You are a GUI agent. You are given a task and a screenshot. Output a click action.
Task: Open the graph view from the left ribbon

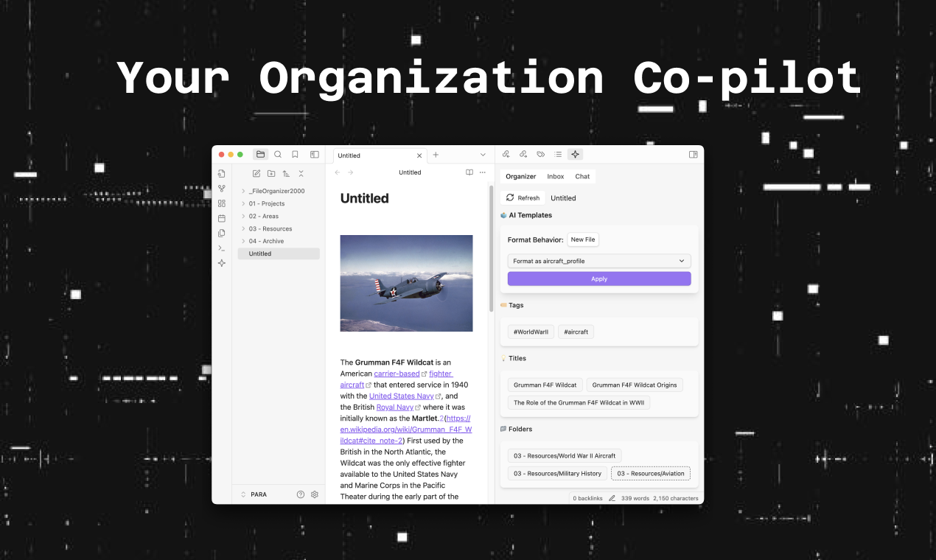pyautogui.click(x=221, y=187)
